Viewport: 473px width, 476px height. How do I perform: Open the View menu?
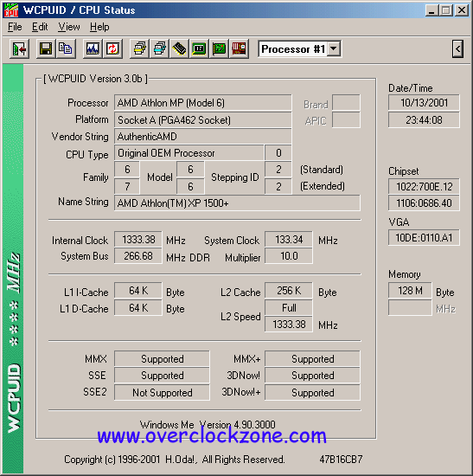[x=69, y=27]
